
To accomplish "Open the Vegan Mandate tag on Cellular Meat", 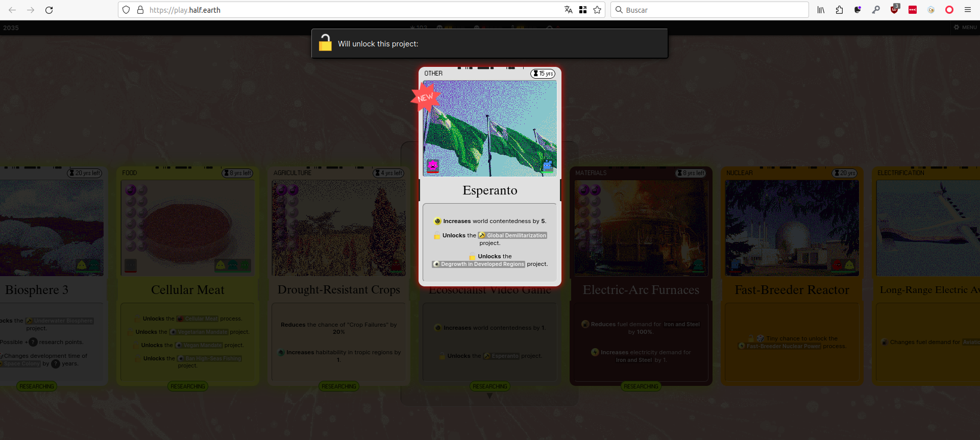I will [x=199, y=345].
